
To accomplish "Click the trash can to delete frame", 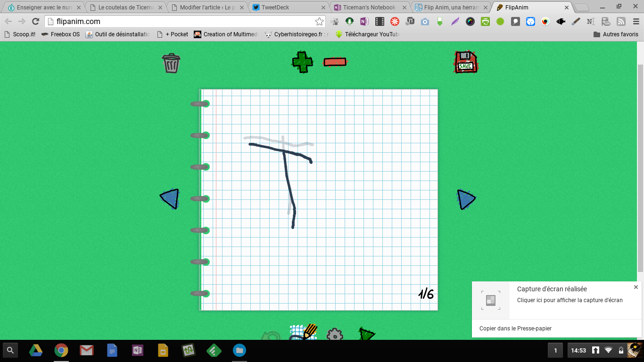I will (171, 63).
